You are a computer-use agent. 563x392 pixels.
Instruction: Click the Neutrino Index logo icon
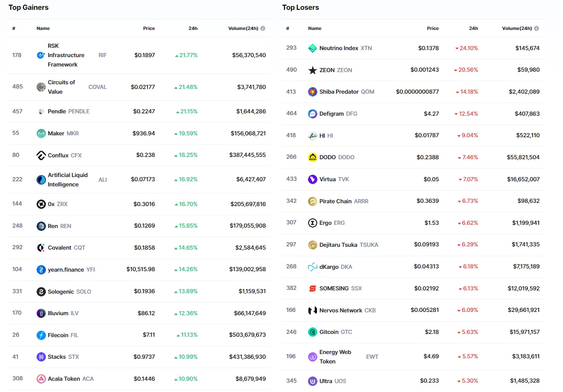tap(313, 48)
